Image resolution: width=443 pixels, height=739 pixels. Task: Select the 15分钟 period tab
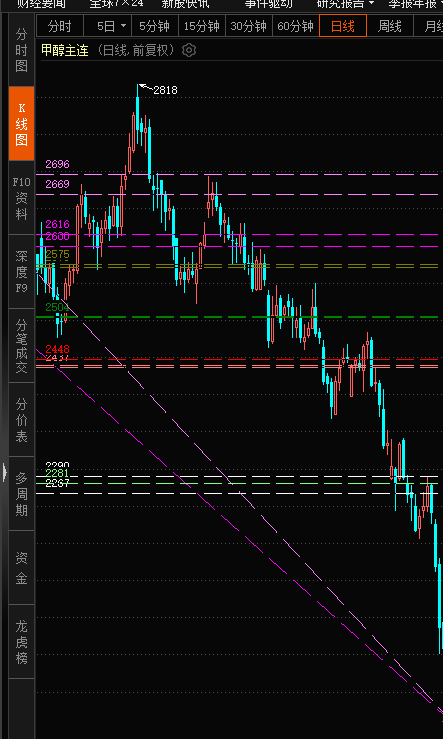202,26
